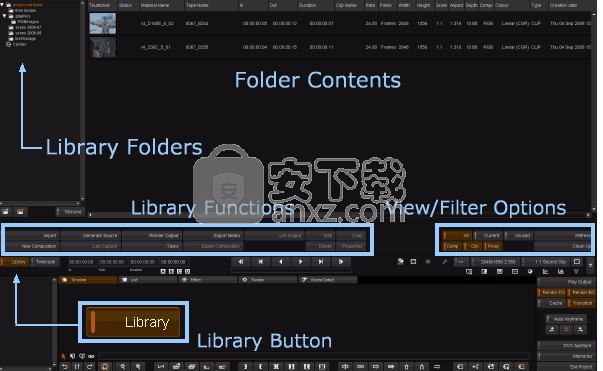Open the Timecode dropdown
Image resolution: width=603 pixels, height=371 pixels.
pyautogui.click(x=44, y=262)
